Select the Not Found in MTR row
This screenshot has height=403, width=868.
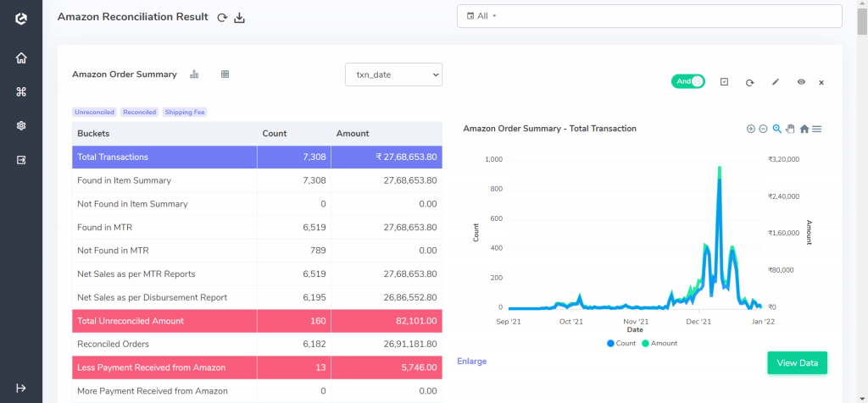click(x=257, y=251)
